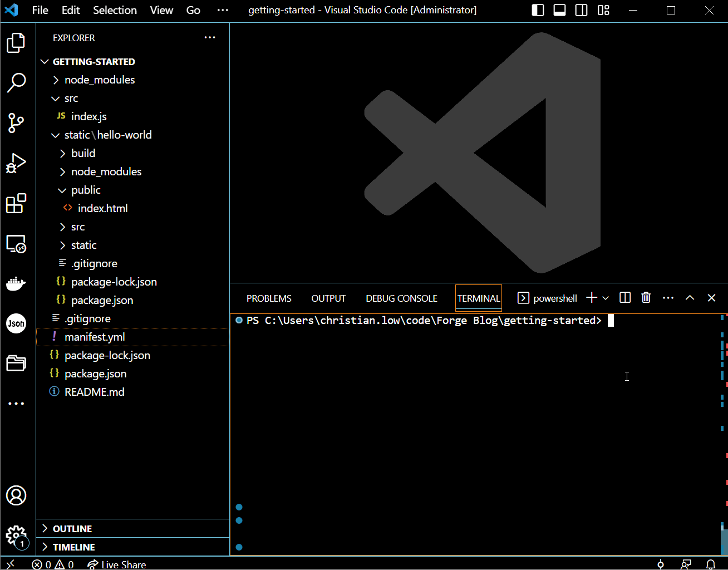
Task: Close the terminal panel
Action: tap(711, 298)
